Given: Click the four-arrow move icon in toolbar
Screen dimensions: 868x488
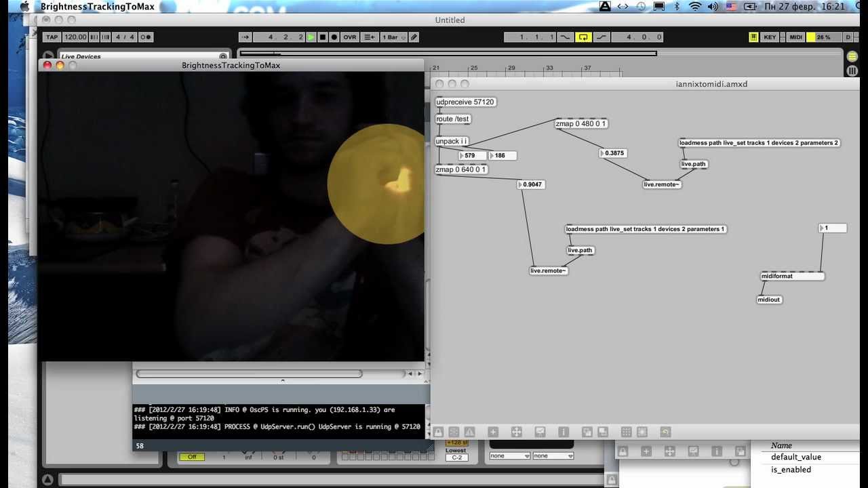Looking at the screenshot, I should tap(516, 432).
